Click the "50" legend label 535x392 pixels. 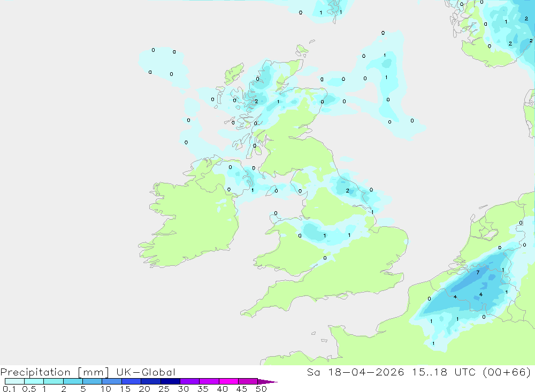point(261,389)
